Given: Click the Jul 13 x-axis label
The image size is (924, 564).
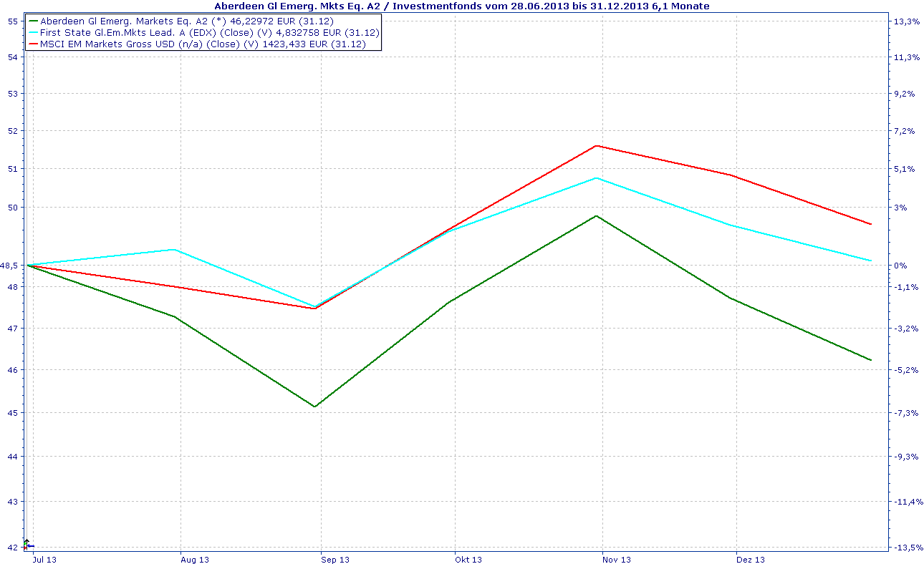Looking at the screenshot, I should click(x=45, y=559).
